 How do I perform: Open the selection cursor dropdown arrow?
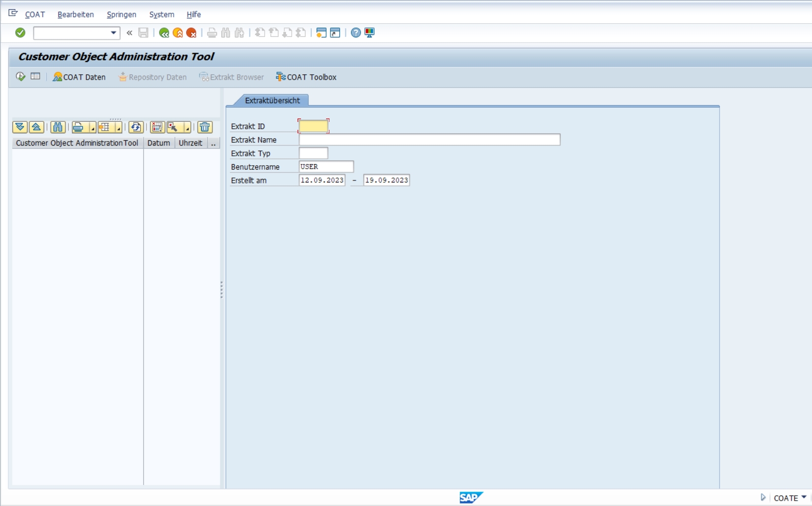click(187, 128)
